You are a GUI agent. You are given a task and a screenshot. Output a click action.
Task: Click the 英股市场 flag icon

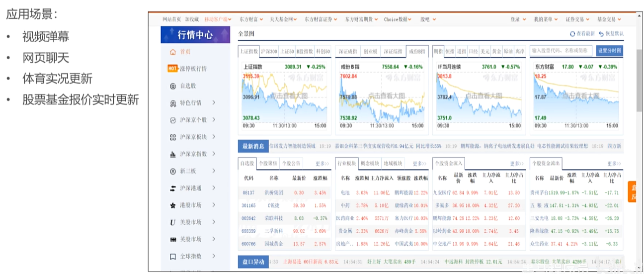pyautogui.click(x=173, y=239)
